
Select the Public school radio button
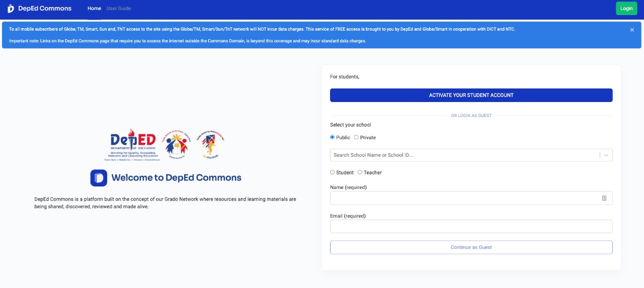[332, 137]
